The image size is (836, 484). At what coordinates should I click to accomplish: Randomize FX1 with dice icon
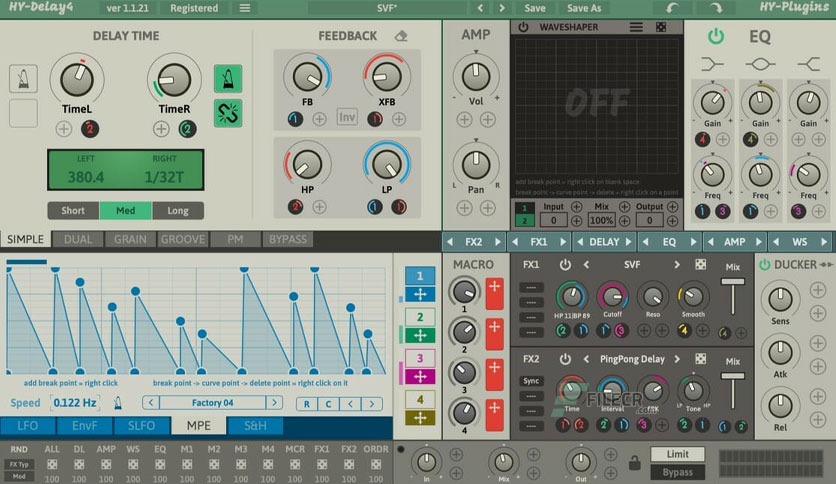pyautogui.click(x=701, y=264)
